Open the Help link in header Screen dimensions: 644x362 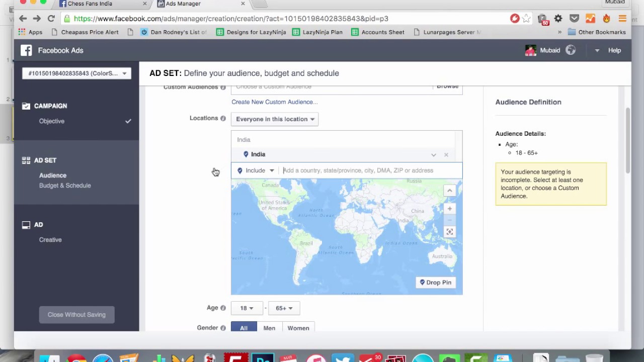coord(614,50)
